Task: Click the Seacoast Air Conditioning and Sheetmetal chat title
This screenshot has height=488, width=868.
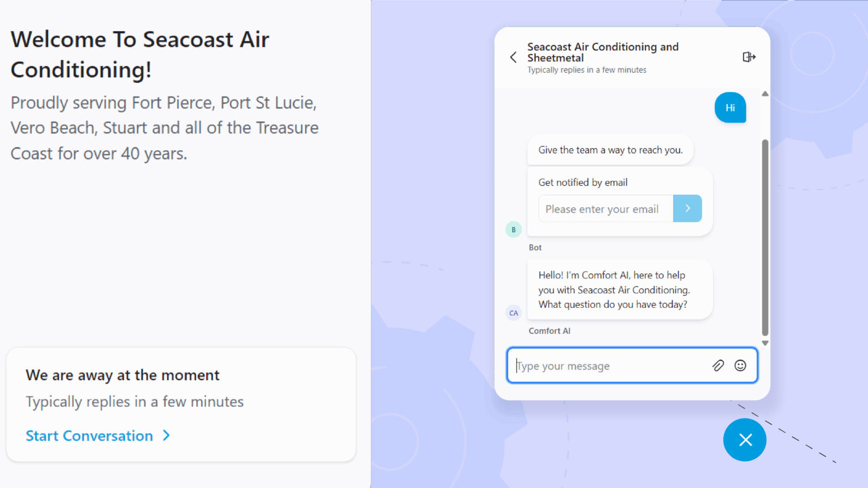Action: [602, 52]
